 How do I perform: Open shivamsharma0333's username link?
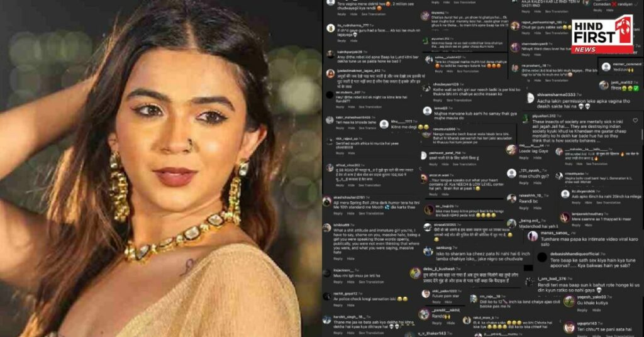[x=557, y=95]
